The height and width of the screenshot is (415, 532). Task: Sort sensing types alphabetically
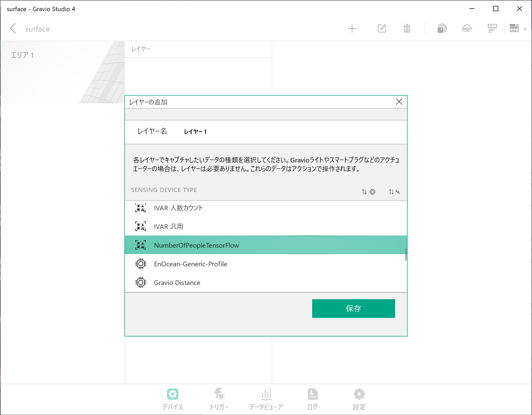point(394,192)
